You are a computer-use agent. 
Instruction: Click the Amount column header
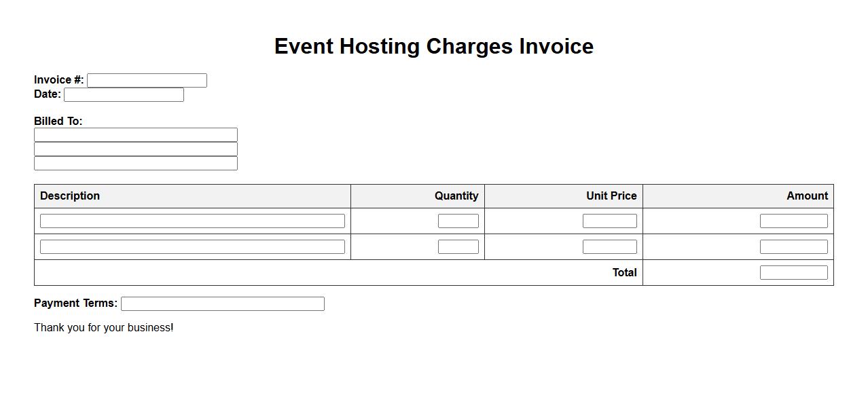(x=807, y=196)
